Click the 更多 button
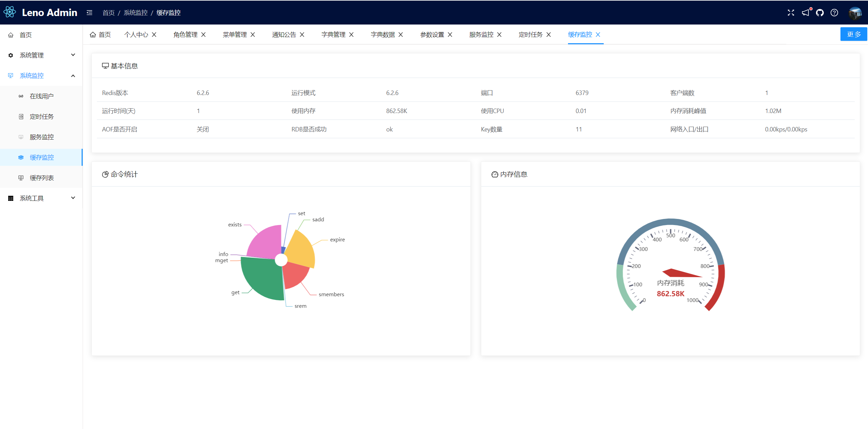 point(854,34)
